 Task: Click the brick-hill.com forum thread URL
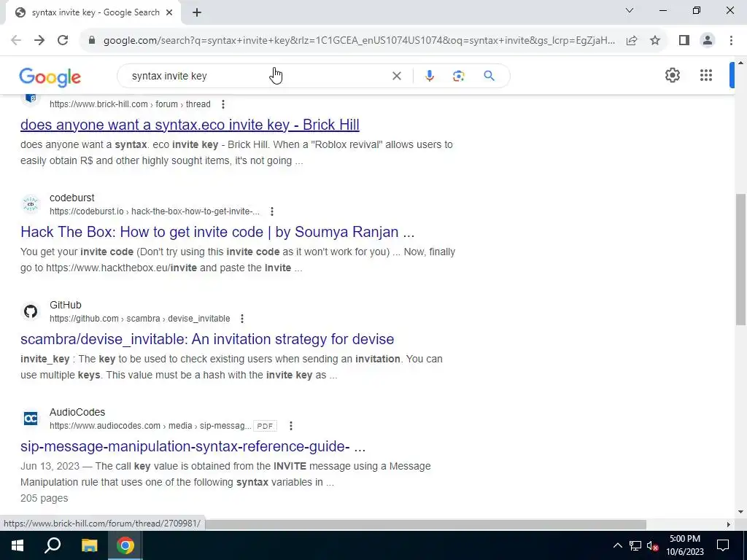point(130,104)
